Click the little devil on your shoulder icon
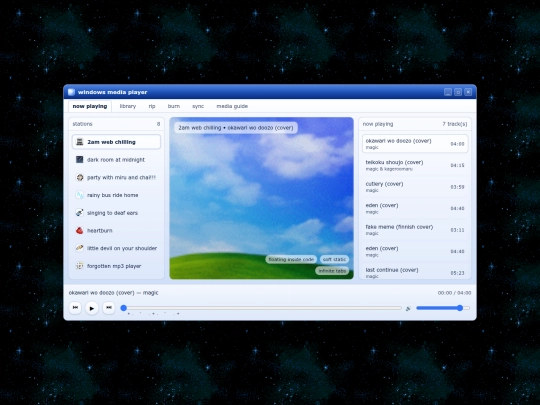The image size is (540, 405). [x=80, y=248]
